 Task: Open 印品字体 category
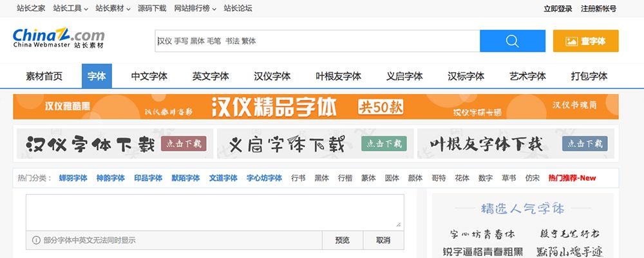148,178
